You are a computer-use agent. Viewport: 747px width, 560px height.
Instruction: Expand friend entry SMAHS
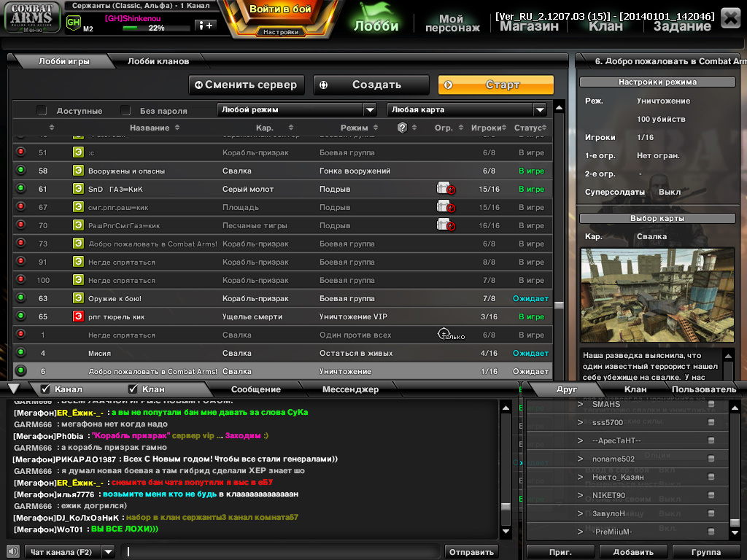[x=580, y=404]
